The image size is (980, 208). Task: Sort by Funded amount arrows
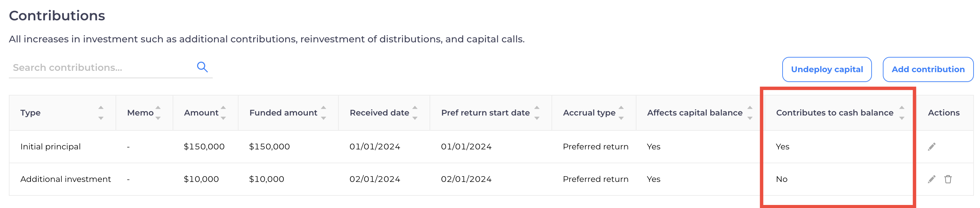click(323, 113)
